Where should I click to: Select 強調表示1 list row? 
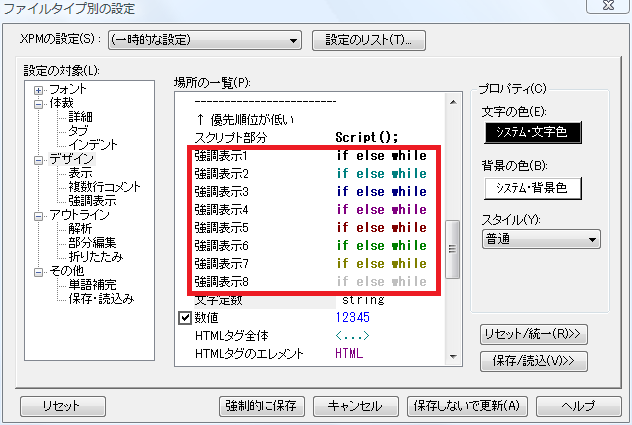pos(310,156)
